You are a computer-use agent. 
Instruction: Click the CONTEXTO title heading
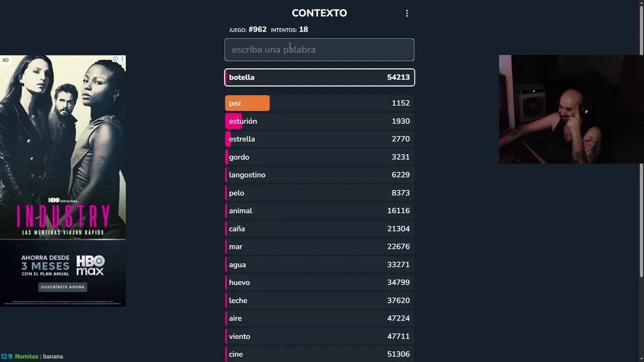click(319, 14)
